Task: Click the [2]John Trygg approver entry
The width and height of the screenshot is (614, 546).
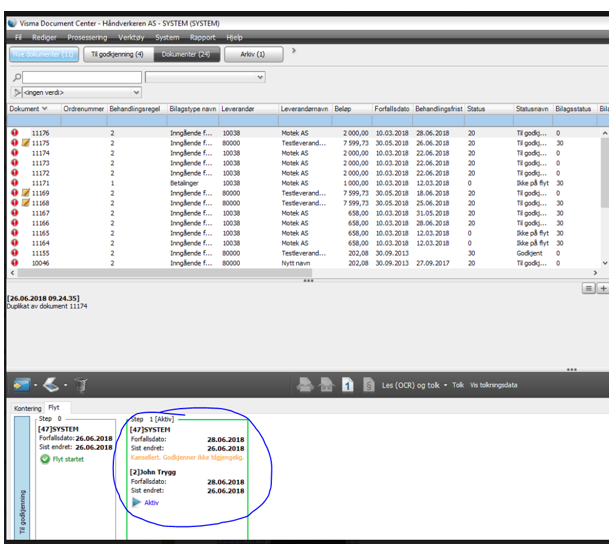Action: (153, 472)
